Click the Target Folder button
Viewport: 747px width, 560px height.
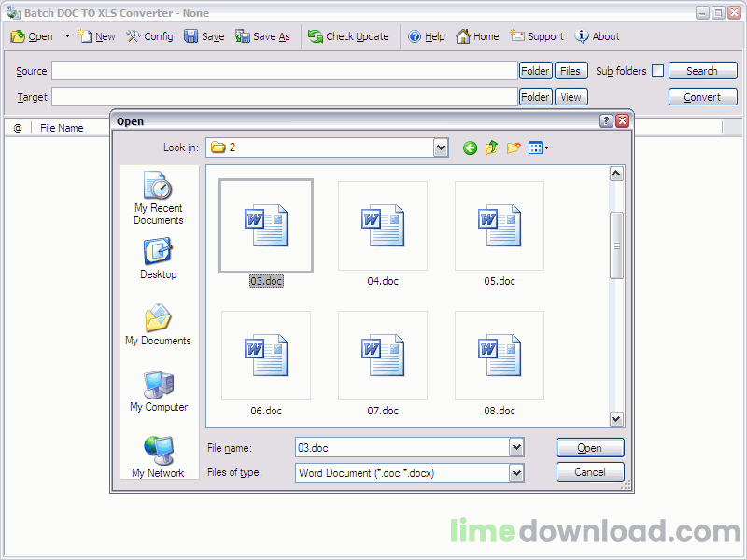[535, 97]
